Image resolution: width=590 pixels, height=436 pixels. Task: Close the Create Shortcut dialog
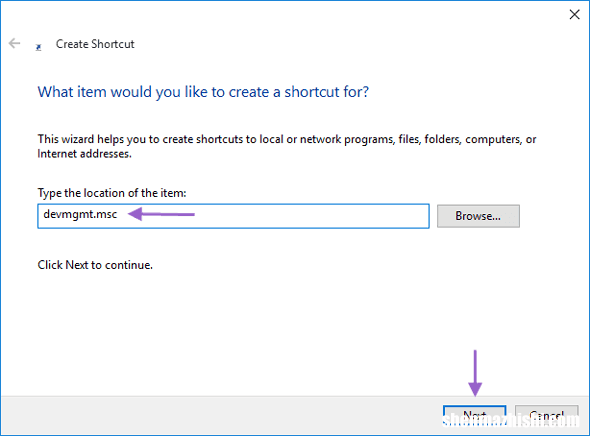click(574, 15)
